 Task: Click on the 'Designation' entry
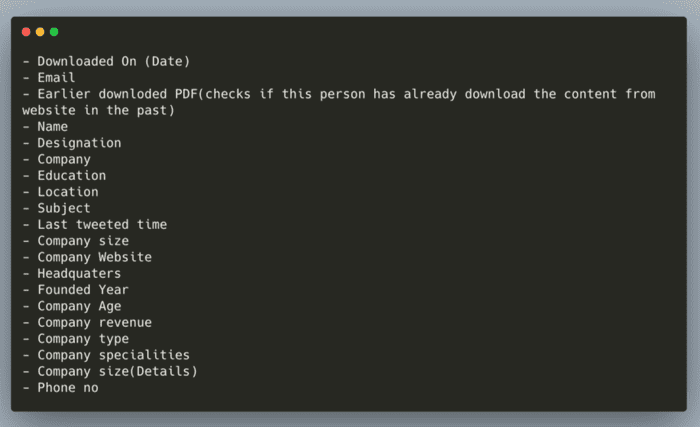point(72,143)
